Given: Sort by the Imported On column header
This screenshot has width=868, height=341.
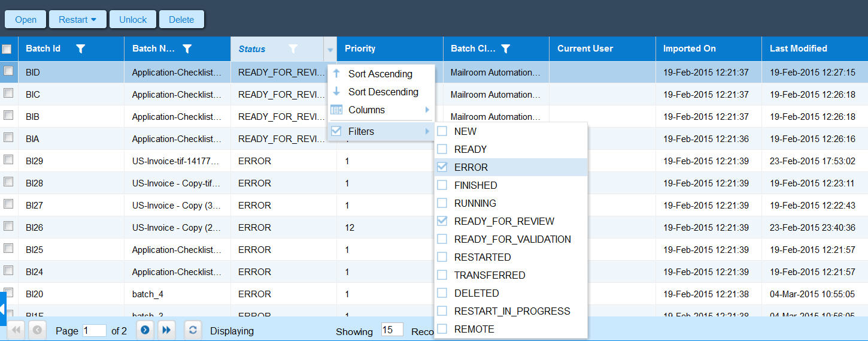Looking at the screenshot, I should click(x=708, y=49).
